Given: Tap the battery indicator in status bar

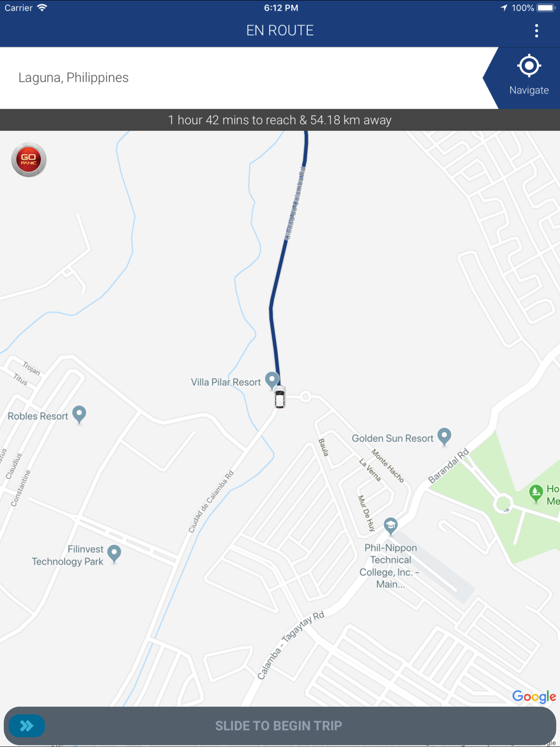Looking at the screenshot, I should tap(546, 8).
